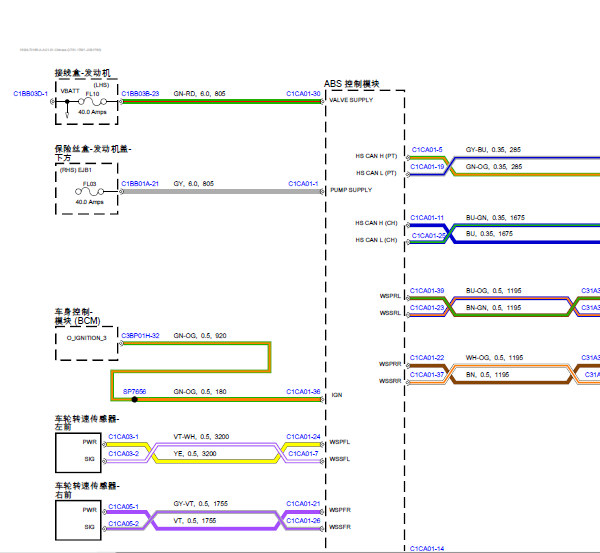Click connector reference C1CA01-37

(x=427, y=375)
